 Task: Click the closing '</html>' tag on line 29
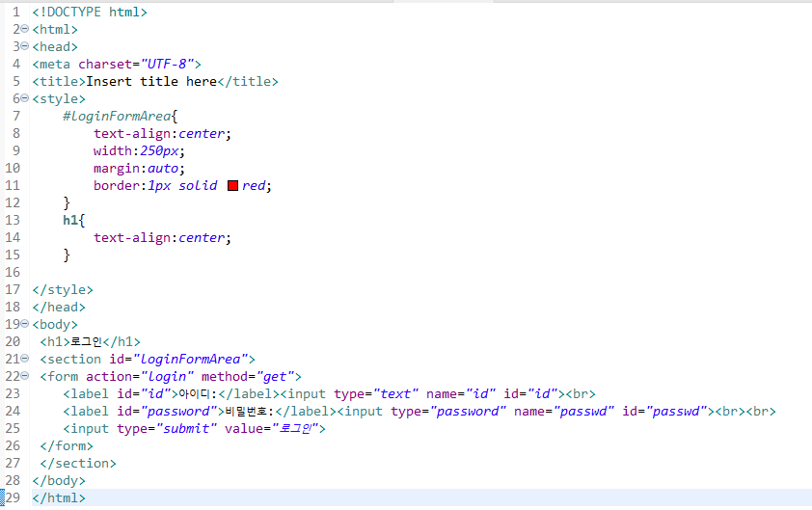tap(59, 498)
